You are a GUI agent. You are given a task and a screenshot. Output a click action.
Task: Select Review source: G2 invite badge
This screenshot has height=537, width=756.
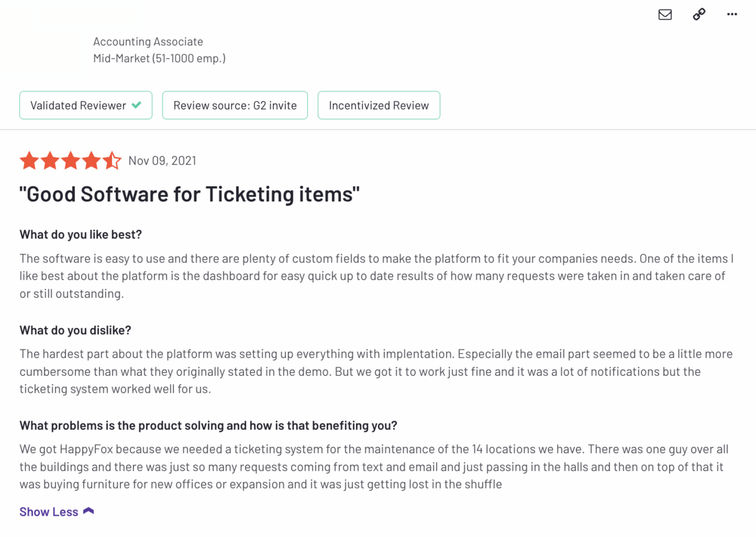tap(235, 105)
